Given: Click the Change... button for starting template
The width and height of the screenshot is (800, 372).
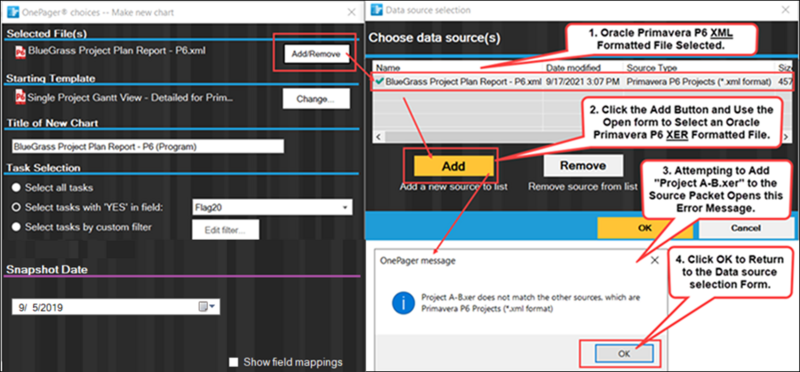Looking at the screenshot, I should 316,98.
